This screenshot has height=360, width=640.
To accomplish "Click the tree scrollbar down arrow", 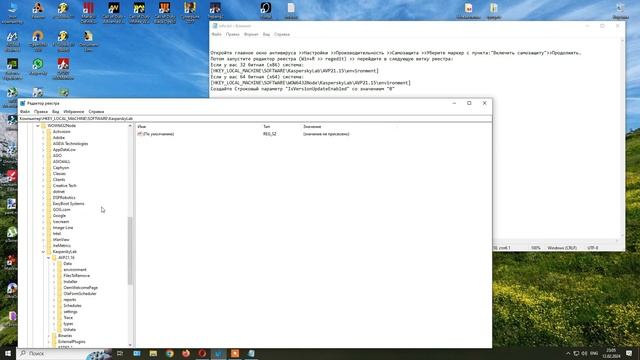I will (130, 345).
